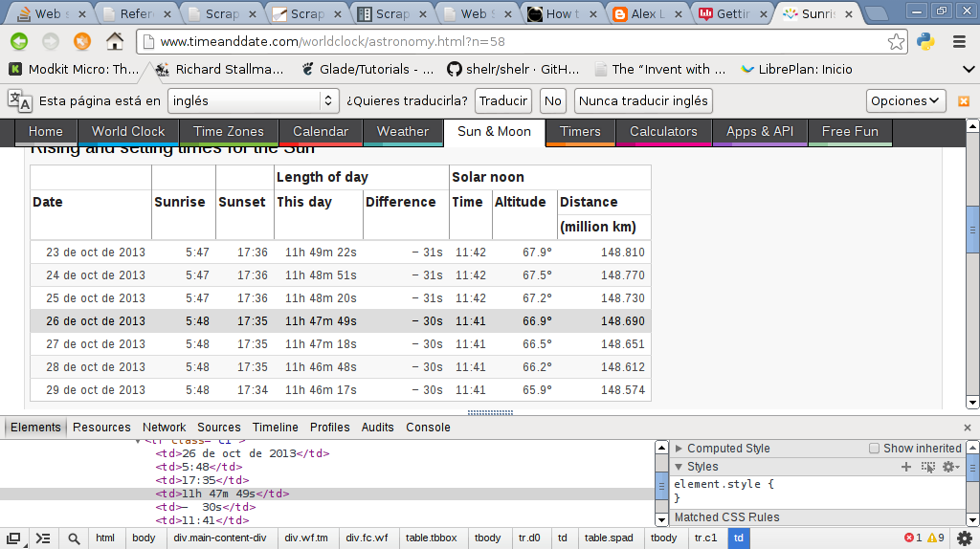
Task: Switch to the Network DevTools tab
Action: click(x=164, y=428)
